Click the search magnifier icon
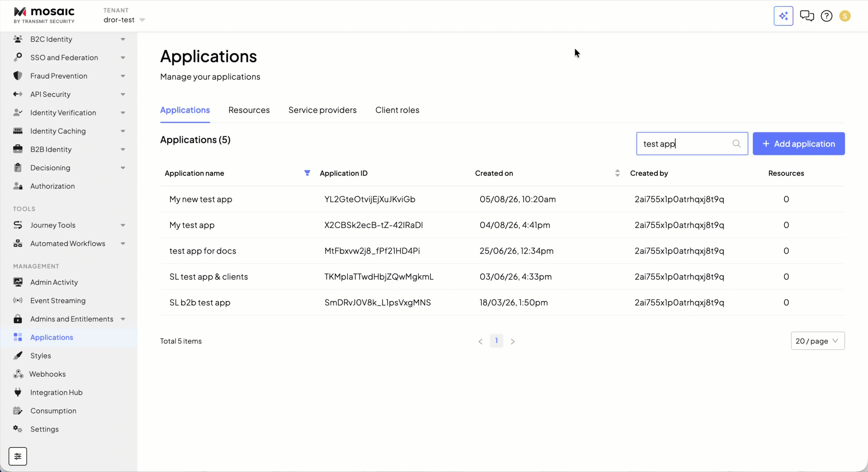This screenshot has height=472, width=868. click(x=736, y=144)
